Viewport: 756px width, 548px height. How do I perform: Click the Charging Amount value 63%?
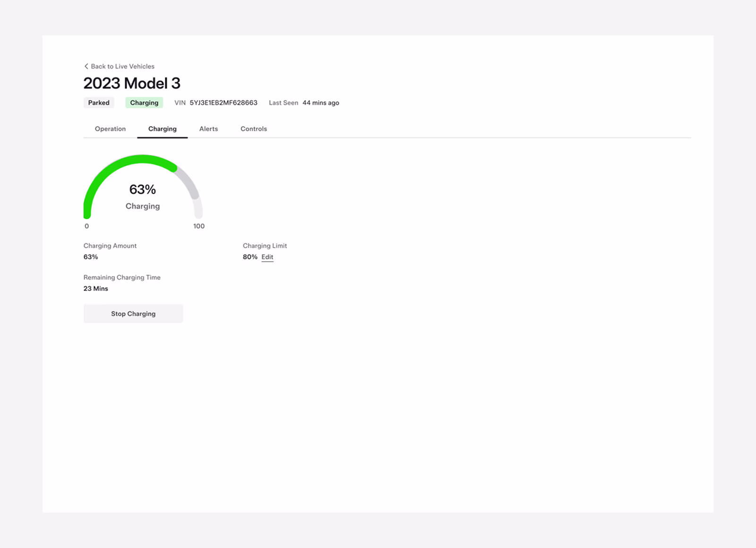[x=90, y=257]
